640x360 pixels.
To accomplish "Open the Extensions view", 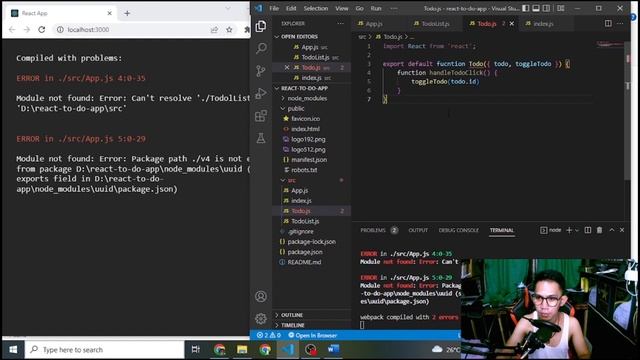I will pyautogui.click(x=261, y=116).
